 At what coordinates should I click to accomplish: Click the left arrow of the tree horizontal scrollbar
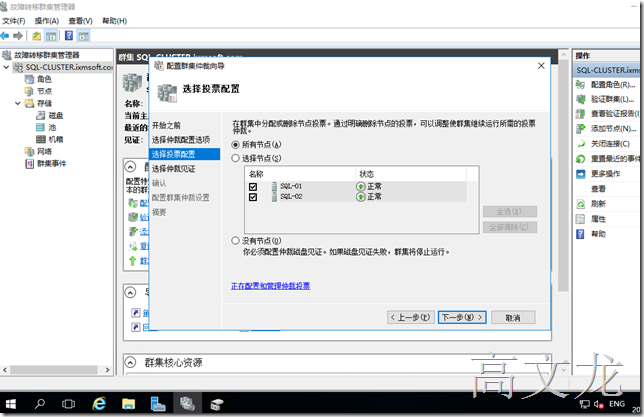coord(5,370)
